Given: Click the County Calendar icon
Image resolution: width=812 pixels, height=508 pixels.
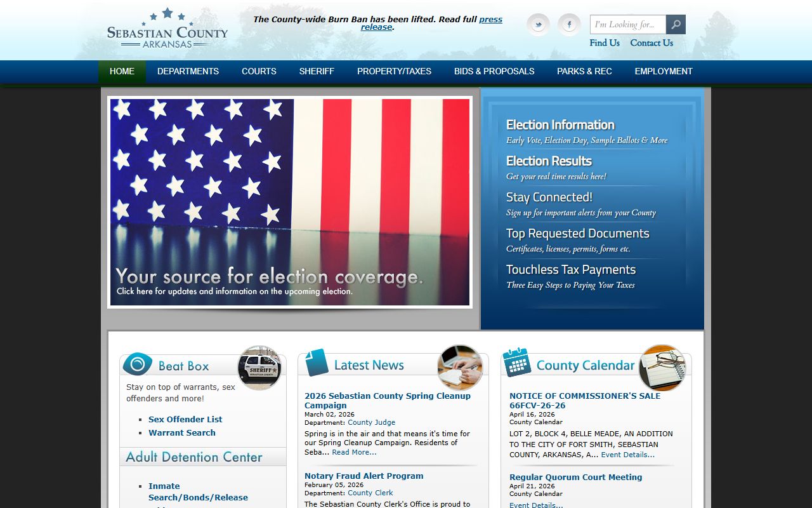Looking at the screenshot, I should 517,363.
